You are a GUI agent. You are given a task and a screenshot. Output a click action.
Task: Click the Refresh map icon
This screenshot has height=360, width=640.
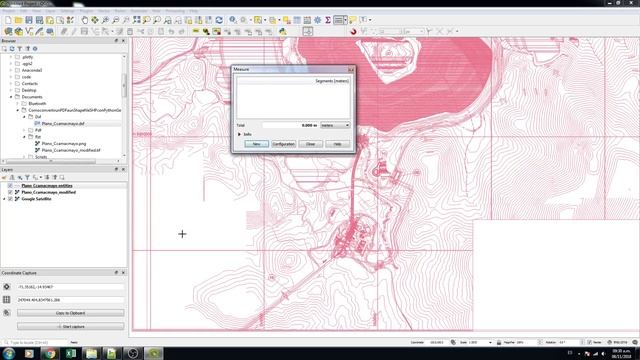[219, 20]
